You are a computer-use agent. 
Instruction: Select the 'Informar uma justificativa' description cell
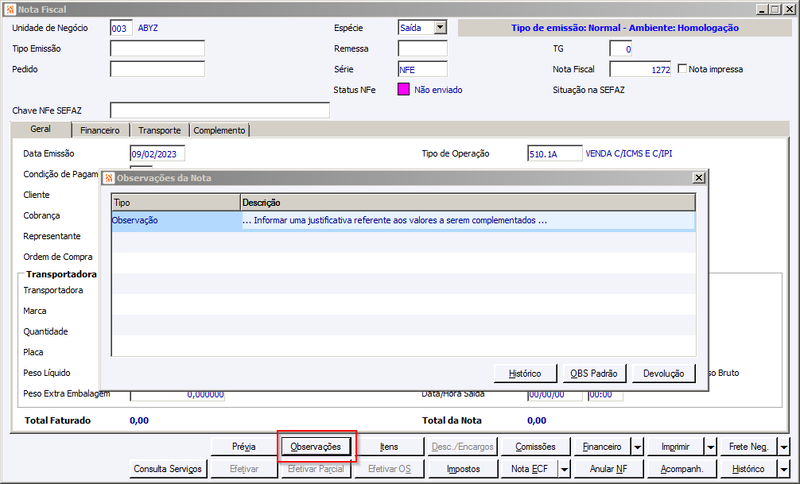468,220
